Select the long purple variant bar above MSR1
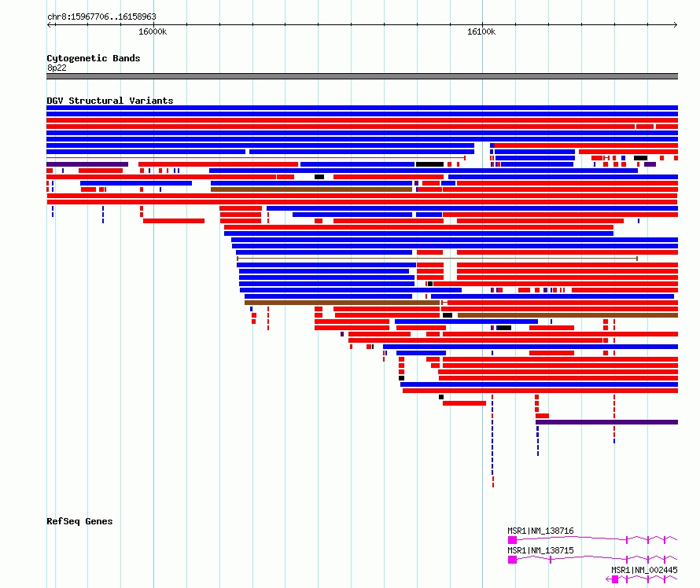 606,422
